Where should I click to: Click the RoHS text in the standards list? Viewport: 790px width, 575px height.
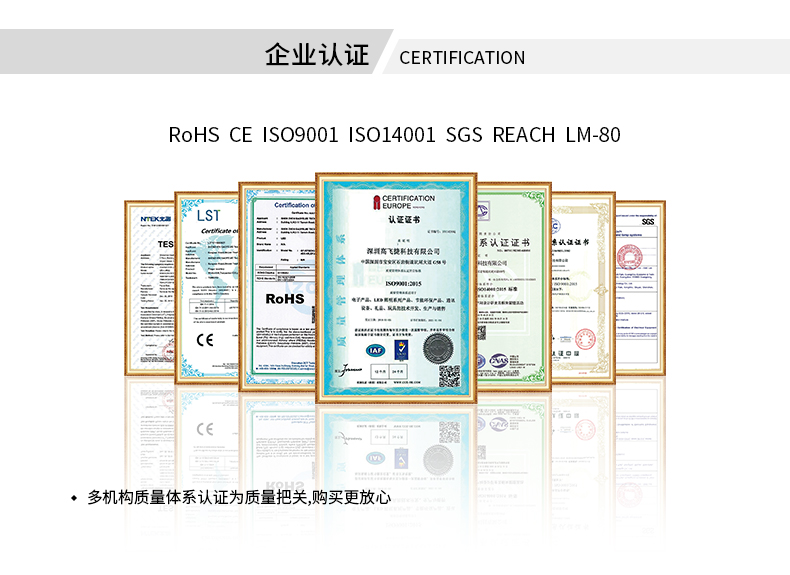[x=193, y=134]
